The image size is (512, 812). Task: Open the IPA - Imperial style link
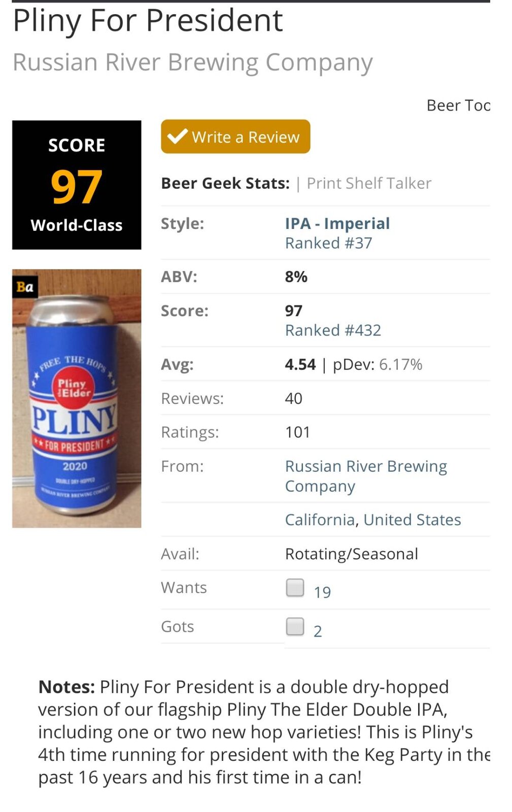337,223
